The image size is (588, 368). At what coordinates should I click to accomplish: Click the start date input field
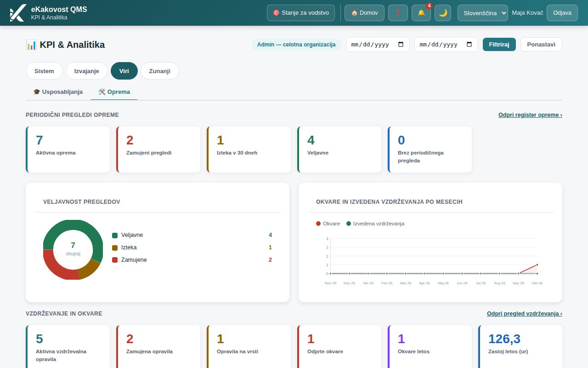click(378, 45)
